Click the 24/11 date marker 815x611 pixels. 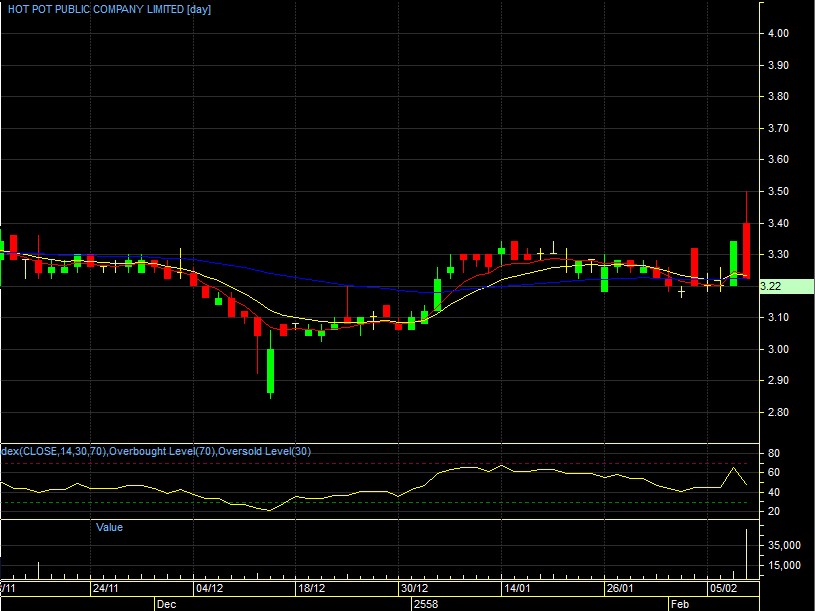[x=106, y=589]
